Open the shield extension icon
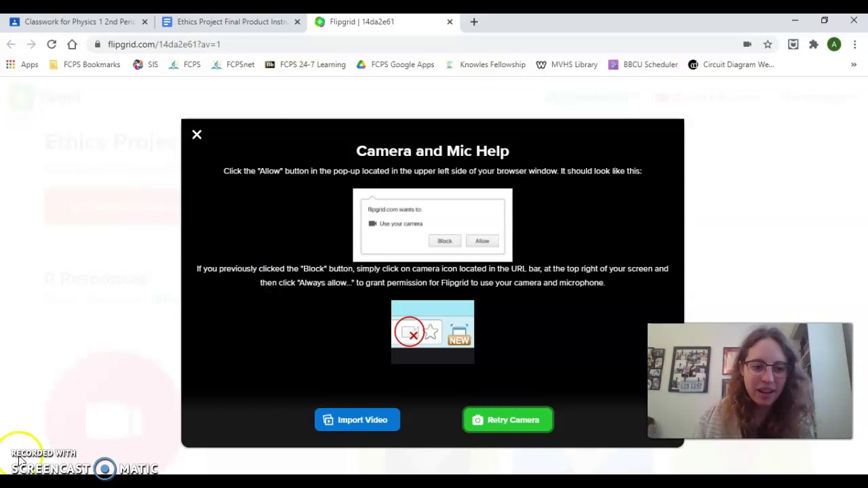This screenshot has height=488, width=868. pos(793,44)
